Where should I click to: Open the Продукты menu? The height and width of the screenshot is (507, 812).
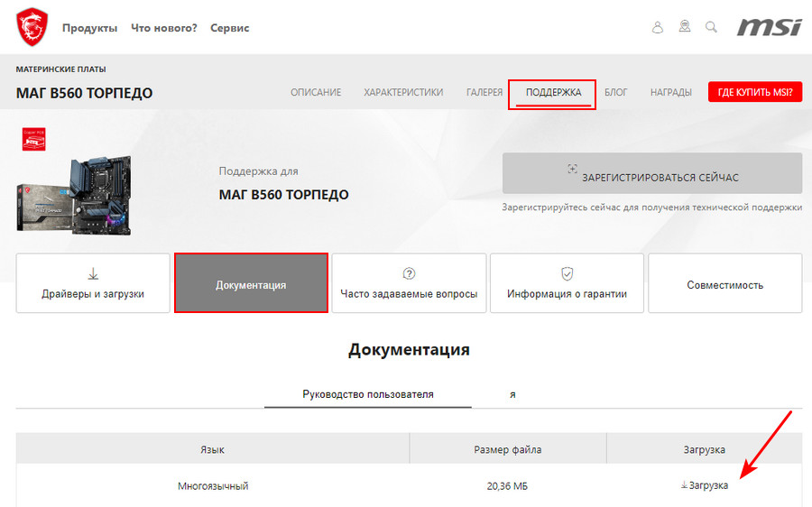[x=89, y=28]
